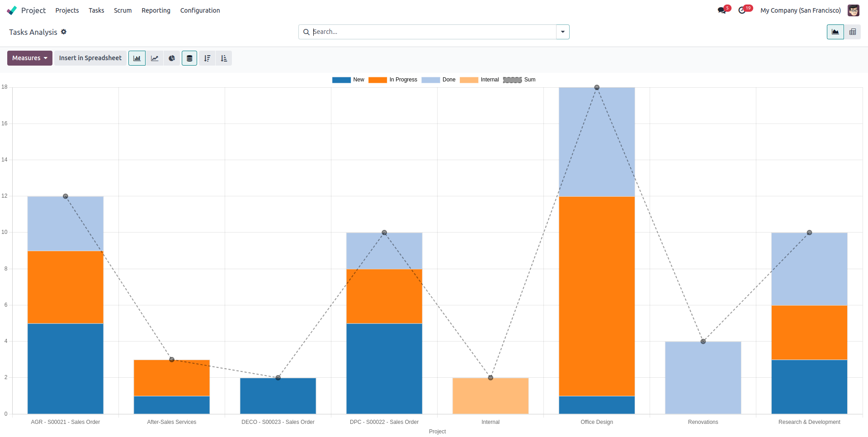Viewport: 868px width, 437px height.
Task: Switch to pivot table view
Action: click(854, 32)
